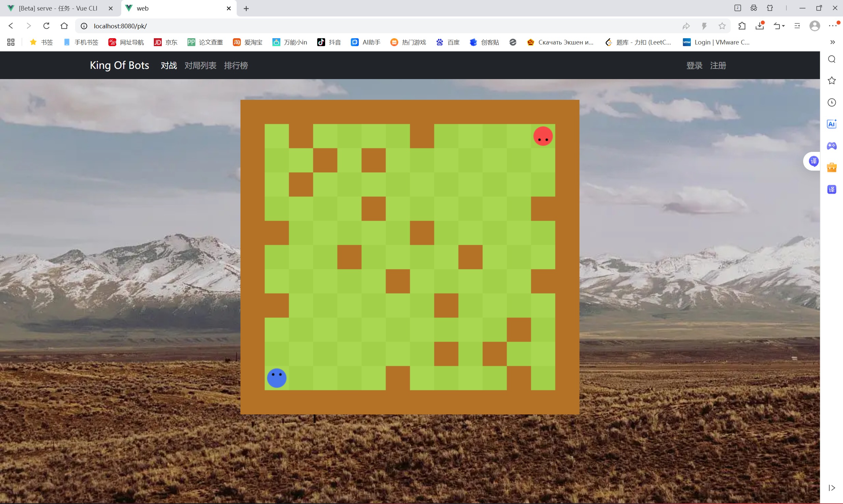This screenshot has height=504, width=843.
Task: Open the 排行榜 navigation item
Action: pyautogui.click(x=236, y=65)
